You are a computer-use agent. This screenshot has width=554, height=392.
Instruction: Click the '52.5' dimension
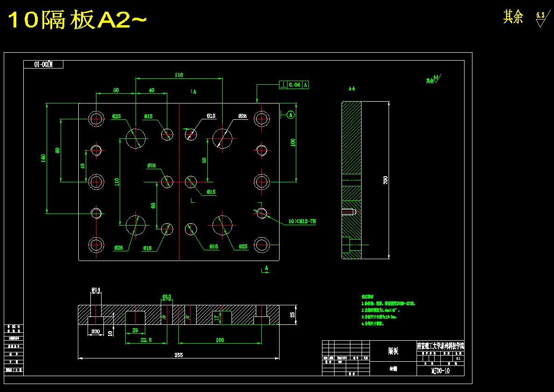pos(146,340)
